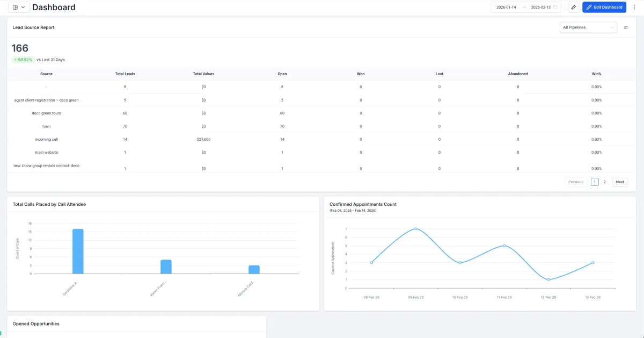Click the incoming call source row
Viewport: 644px width, 338px height.
pyautogui.click(x=321, y=139)
